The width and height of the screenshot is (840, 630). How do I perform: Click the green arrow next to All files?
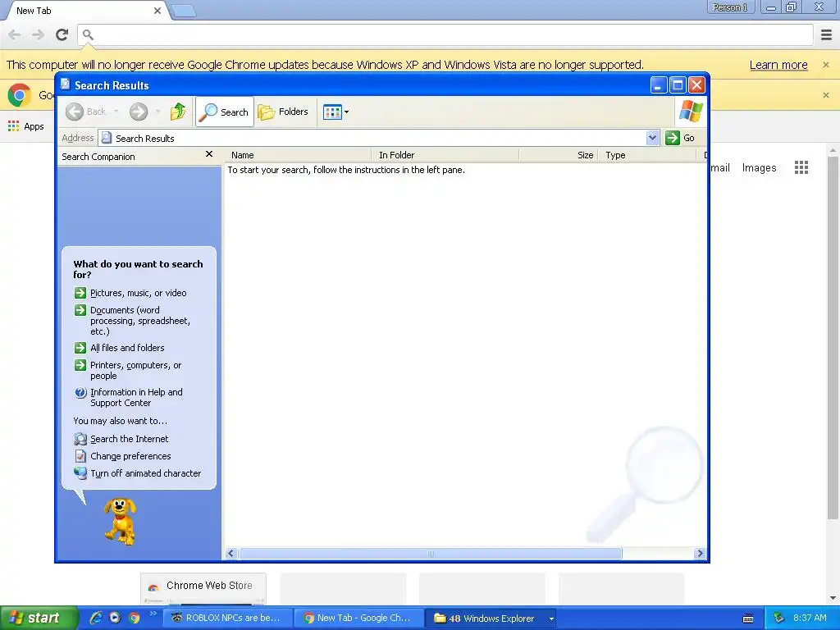click(80, 348)
